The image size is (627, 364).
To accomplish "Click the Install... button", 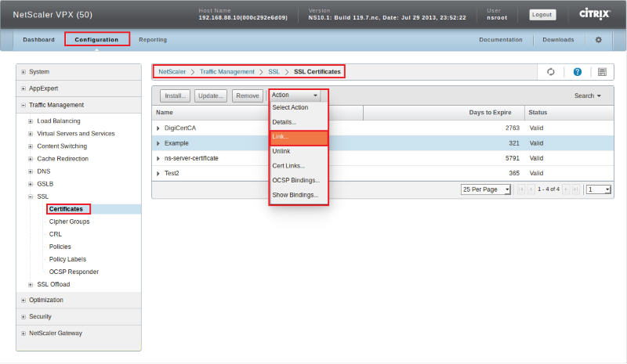I will point(175,96).
